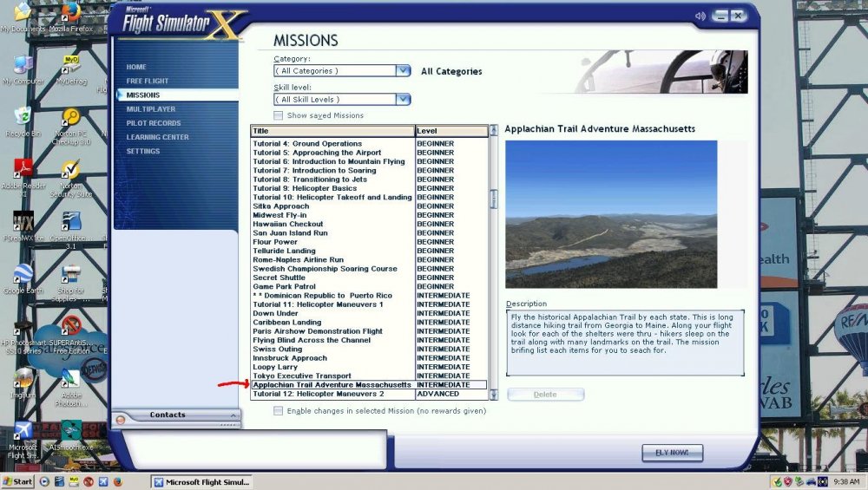Open Norton Security Suite desktop icon
Image resolution: width=868 pixels, height=490 pixels.
(x=71, y=178)
